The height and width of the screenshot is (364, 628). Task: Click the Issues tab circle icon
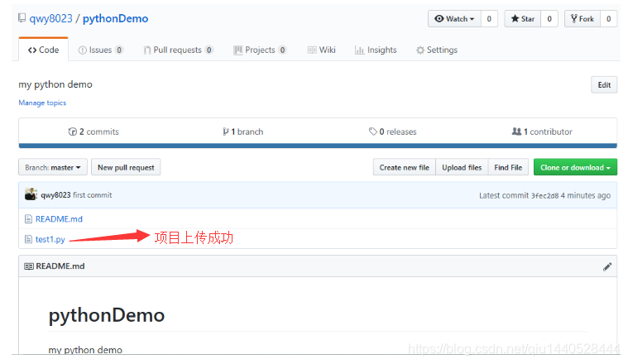click(x=82, y=50)
